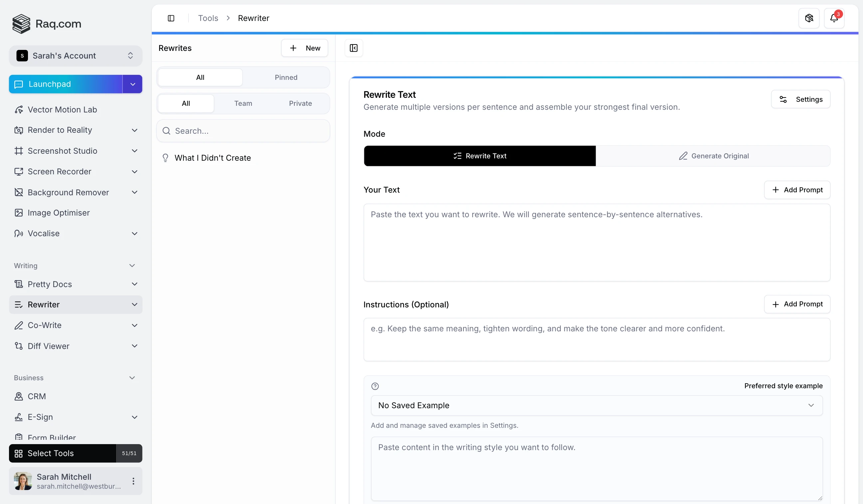Viewport: 863px width, 504px height.
Task: Open Image Optimiser tool
Action: click(59, 213)
